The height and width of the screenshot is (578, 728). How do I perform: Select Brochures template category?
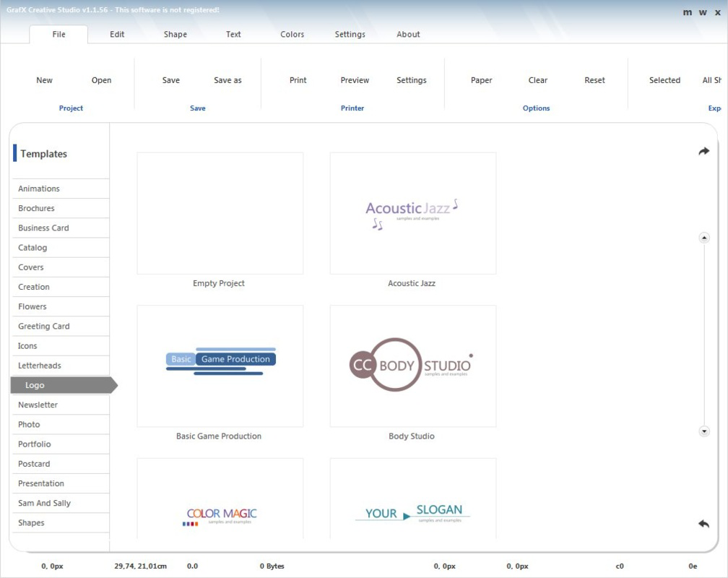[x=61, y=208]
